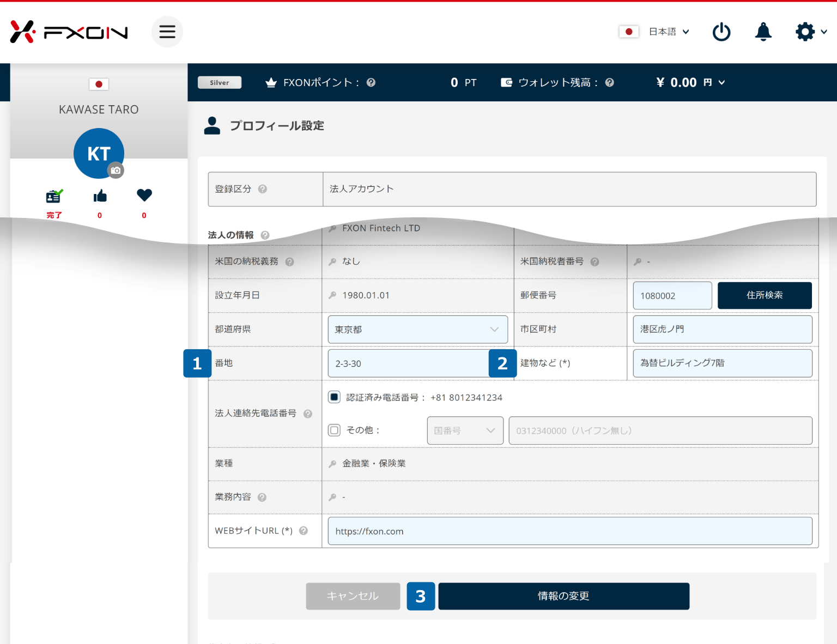
Task: Click the ¥ 0.00 wallet balance
Action: [676, 82]
